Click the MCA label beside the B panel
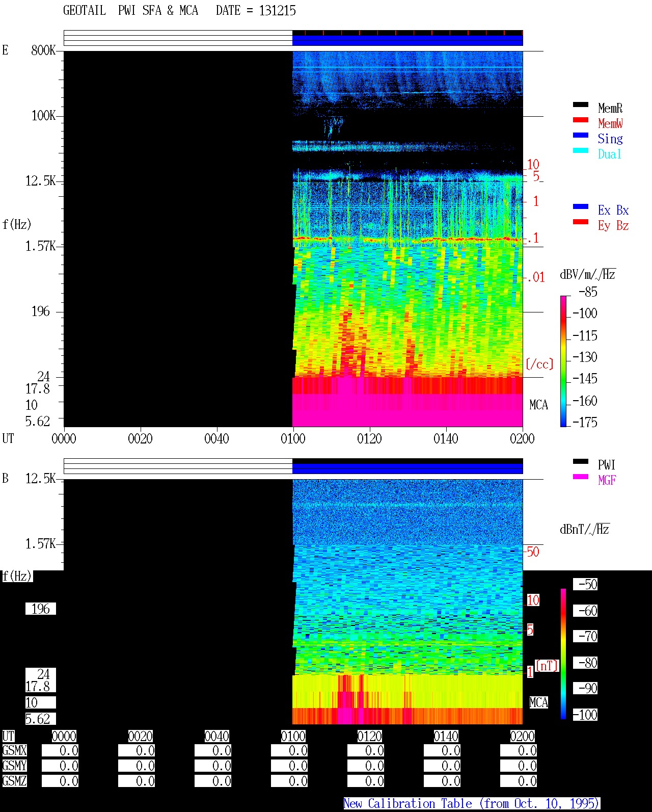This screenshot has height=812, width=652. [x=538, y=702]
